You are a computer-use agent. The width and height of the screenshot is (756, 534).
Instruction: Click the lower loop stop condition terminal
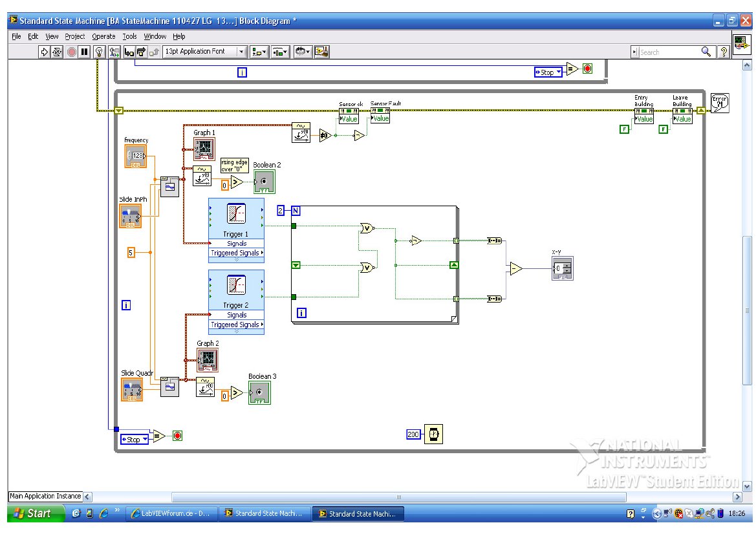coord(177,436)
